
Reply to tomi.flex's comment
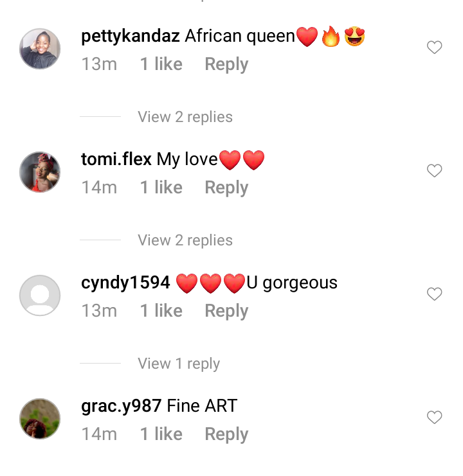click(x=226, y=188)
